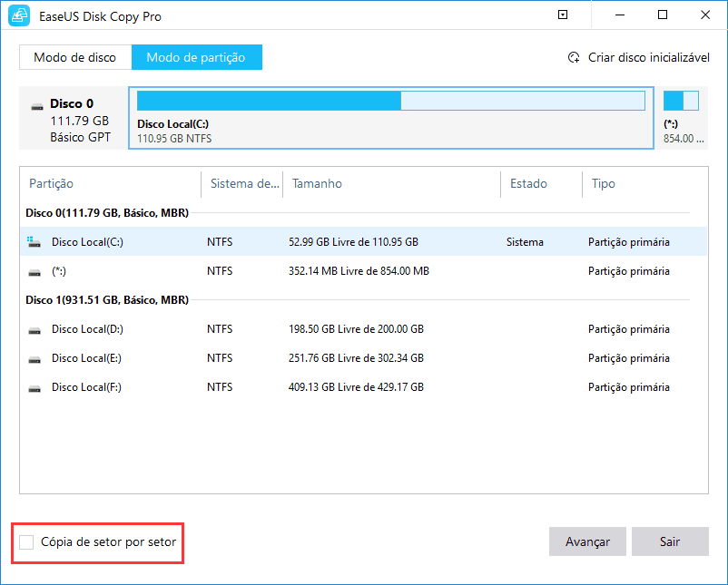728x585 pixels.
Task: Select the small (*:) 854 MB partition block
Action: (x=681, y=118)
